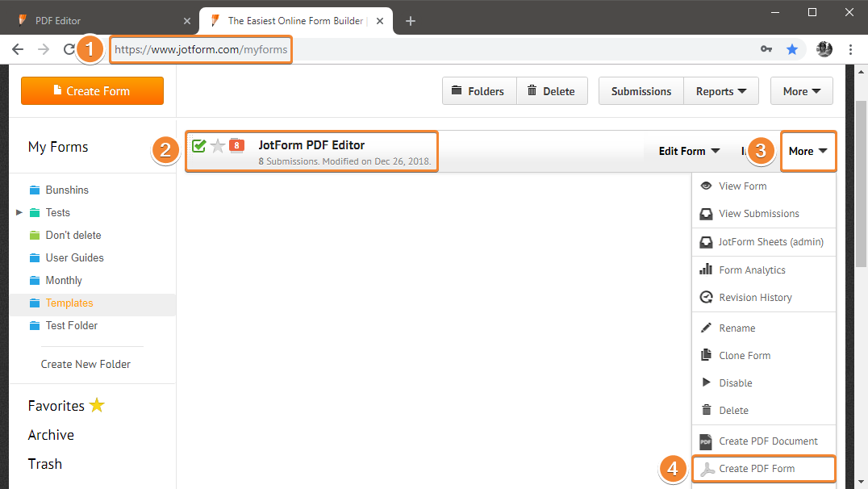Viewport: 868px width, 489px height.
Task: Open the browser profile avatar
Action: coord(824,49)
